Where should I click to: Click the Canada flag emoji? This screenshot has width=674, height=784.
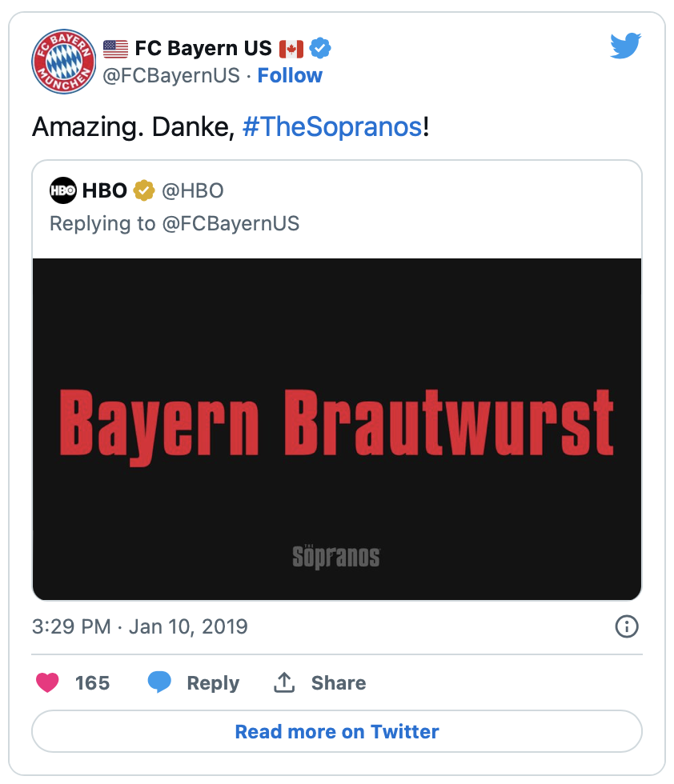[x=291, y=49]
